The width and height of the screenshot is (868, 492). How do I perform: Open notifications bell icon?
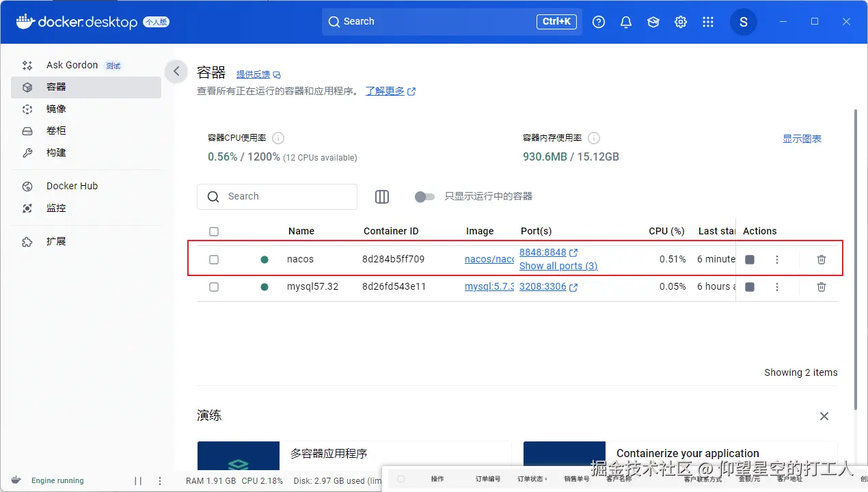626,22
